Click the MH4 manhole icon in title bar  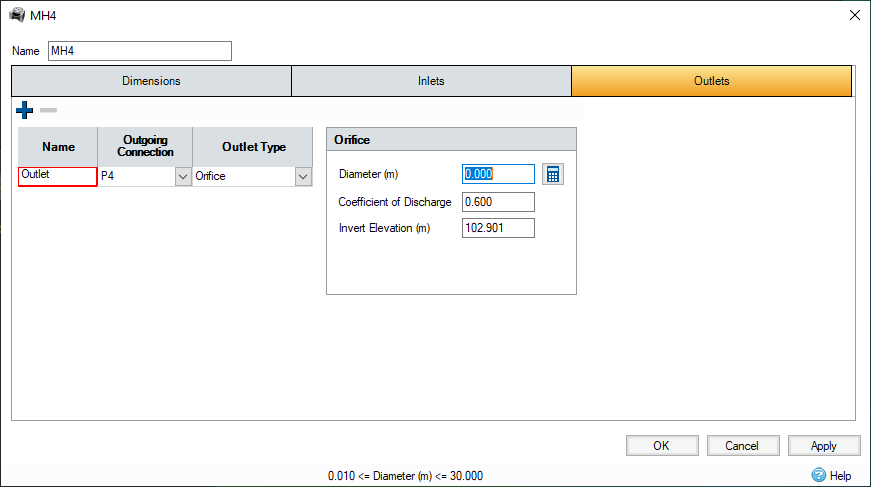[17, 15]
